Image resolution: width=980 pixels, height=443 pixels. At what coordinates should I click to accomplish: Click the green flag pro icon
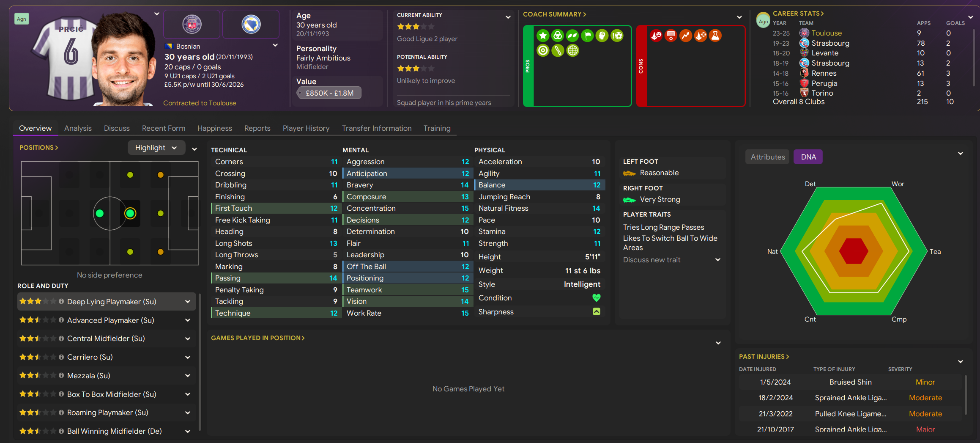click(587, 36)
